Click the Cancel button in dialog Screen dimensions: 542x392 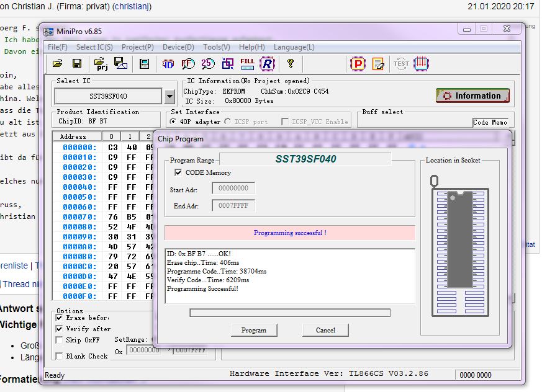coord(325,330)
